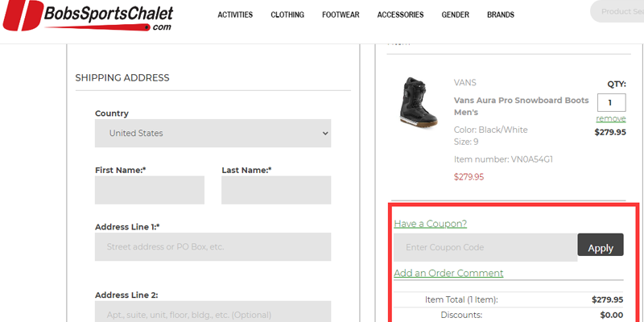
Task: Open the Gender menu
Action: point(455,14)
